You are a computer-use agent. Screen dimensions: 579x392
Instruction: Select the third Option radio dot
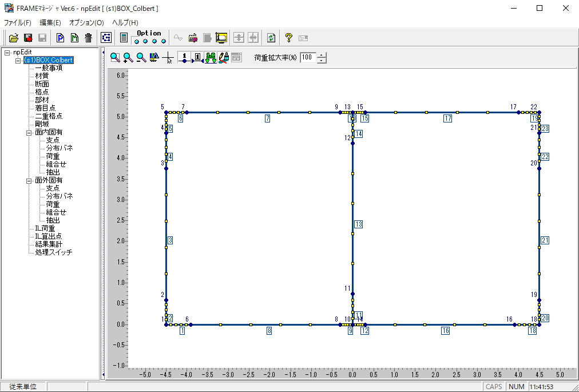pos(154,41)
